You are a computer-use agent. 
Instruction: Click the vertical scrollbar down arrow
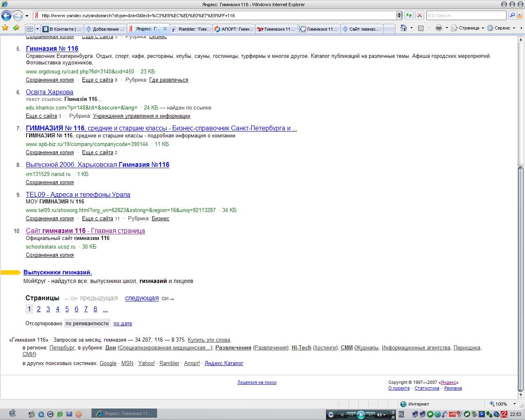pos(521,395)
